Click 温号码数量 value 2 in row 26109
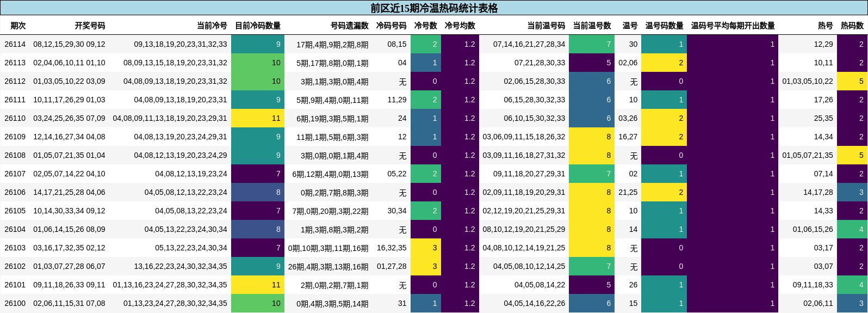Viewport: 868px width, 313px height. click(664, 137)
